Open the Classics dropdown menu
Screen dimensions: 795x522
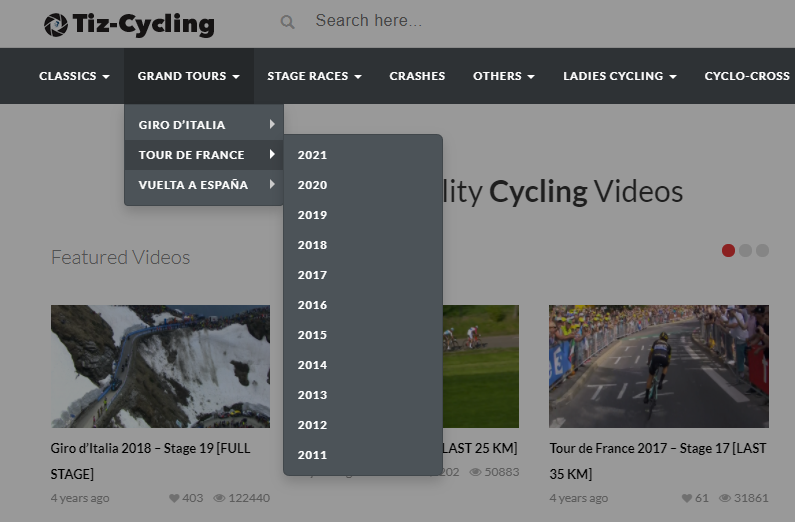pyautogui.click(x=75, y=76)
